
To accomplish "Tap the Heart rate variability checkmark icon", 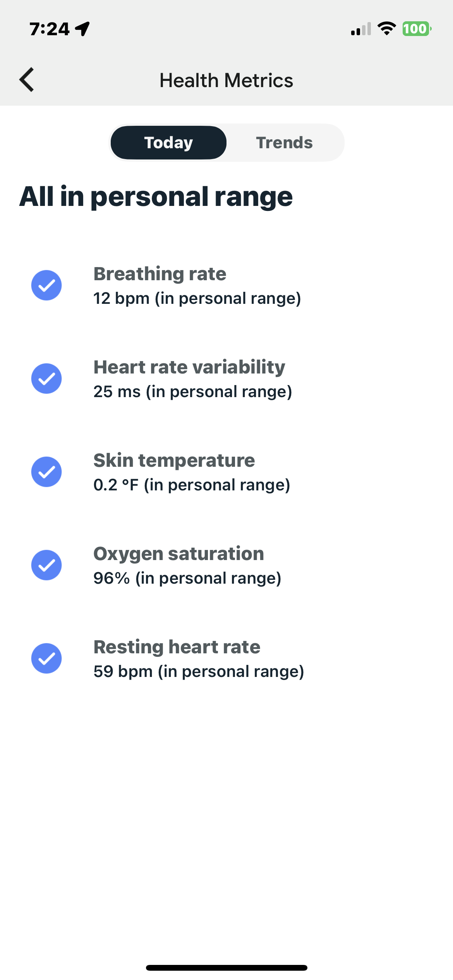I will pos(46,379).
